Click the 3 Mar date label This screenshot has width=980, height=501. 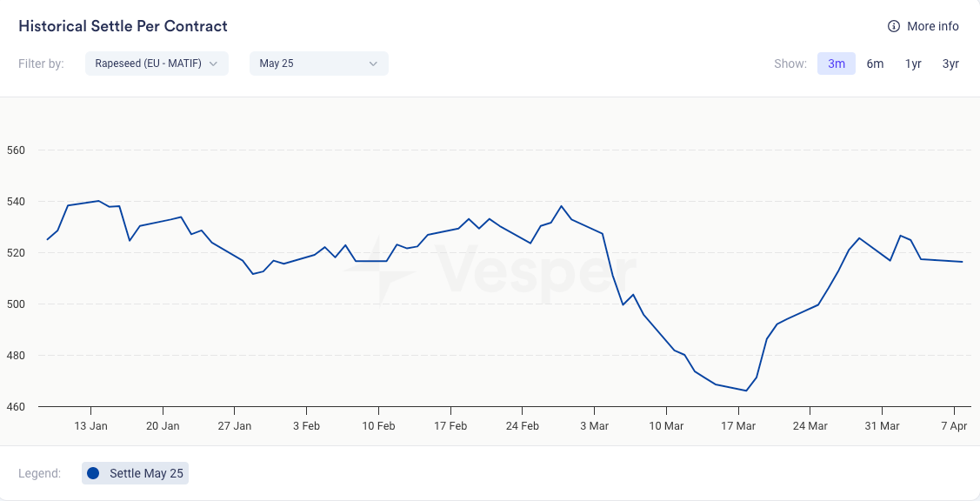pyautogui.click(x=594, y=425)
